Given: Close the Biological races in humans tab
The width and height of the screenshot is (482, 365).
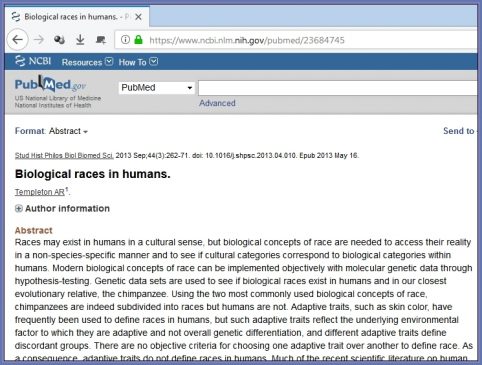Looking at the screenshot, I should [138, 17].
